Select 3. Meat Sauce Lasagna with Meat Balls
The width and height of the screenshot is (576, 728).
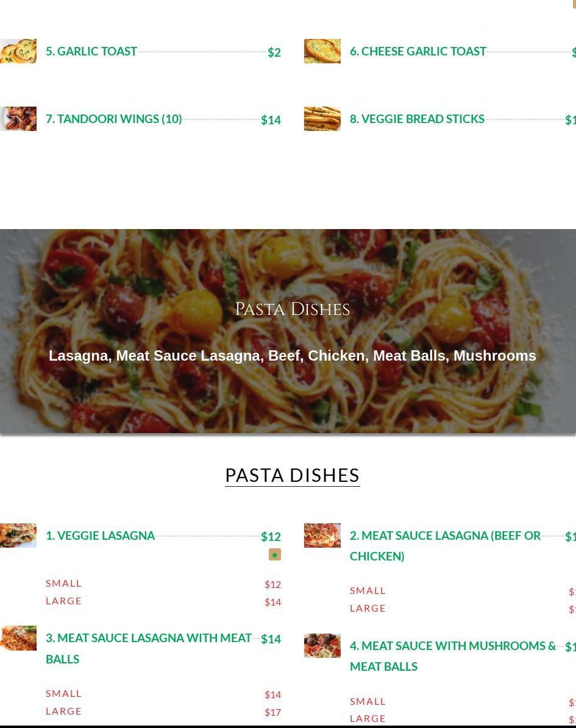click(x=149, y=648)
